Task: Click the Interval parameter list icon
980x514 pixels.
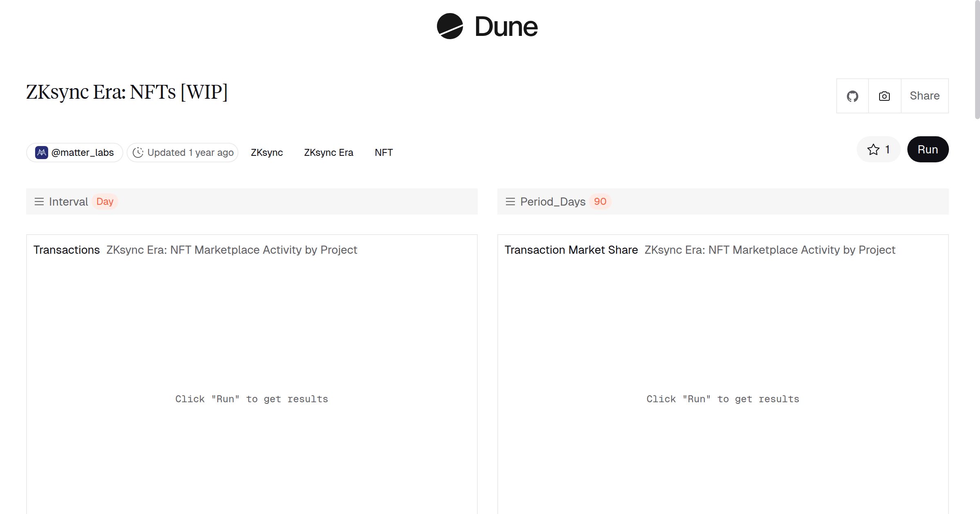Action: coord(39,202)
